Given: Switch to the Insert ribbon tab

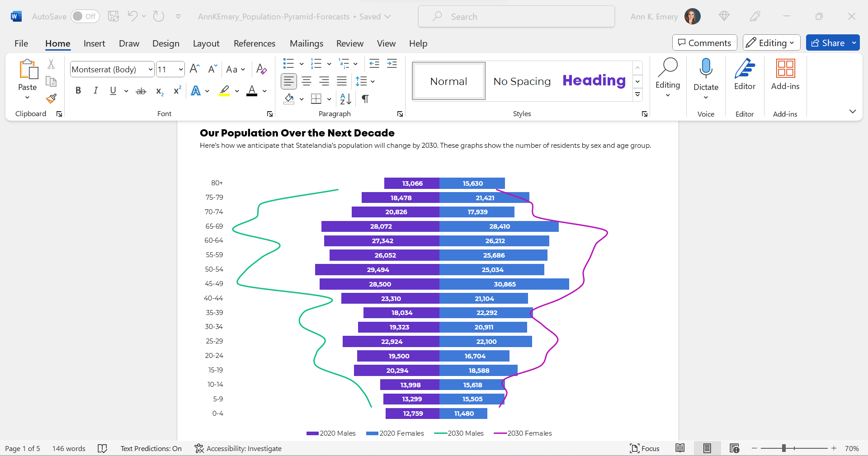Looking at the screenshot, I should click(x=94, y=43).
